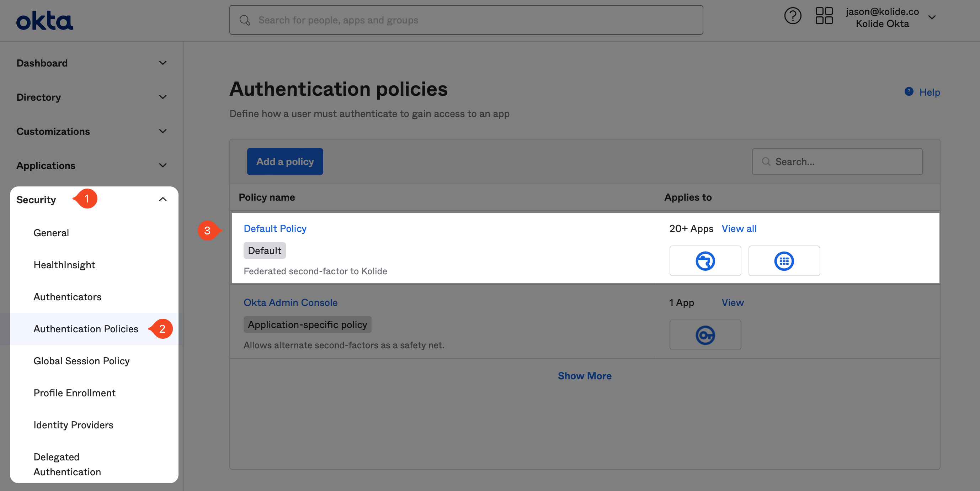This screenshot has height=491, width=980.
Task: Click the Federated second-factor to Kolide description
Action: (315, 271)
